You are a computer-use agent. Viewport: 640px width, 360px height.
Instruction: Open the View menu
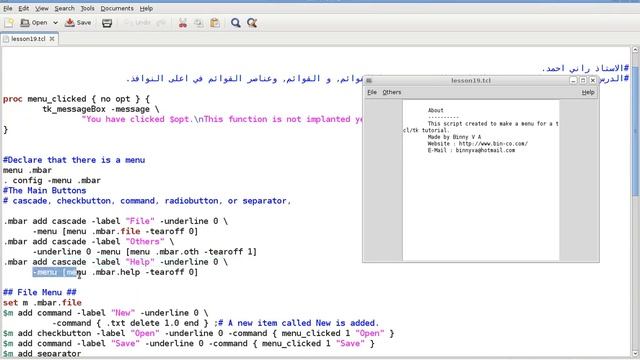pyautogui.click(x=42, y=8)
